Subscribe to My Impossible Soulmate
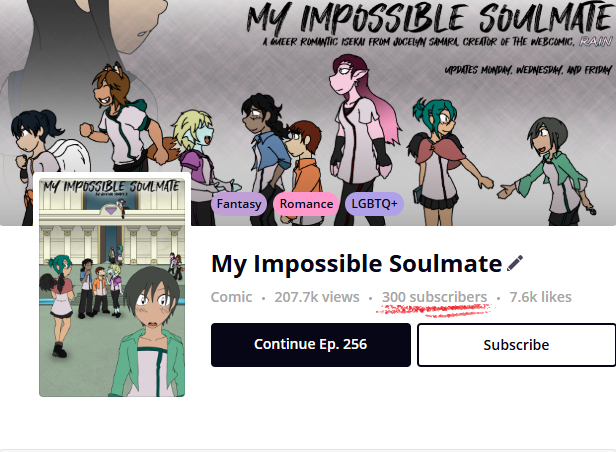The image size is (616, 452). tap(516, 345)
